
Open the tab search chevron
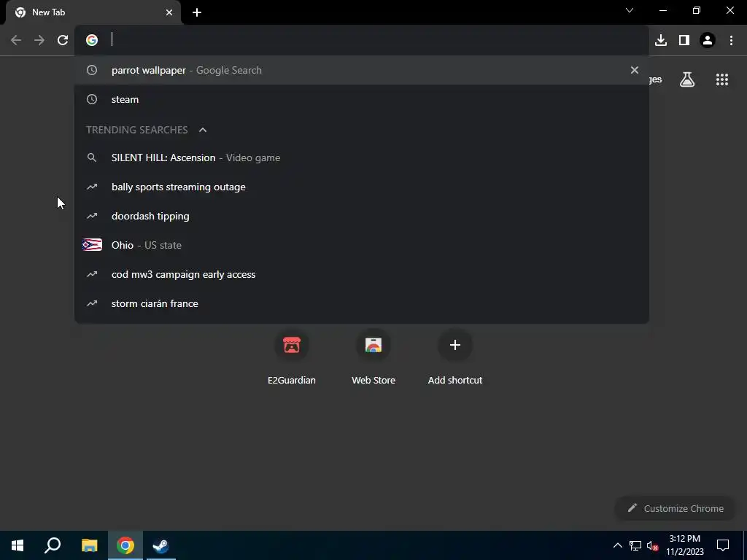[x=630, y=10]
